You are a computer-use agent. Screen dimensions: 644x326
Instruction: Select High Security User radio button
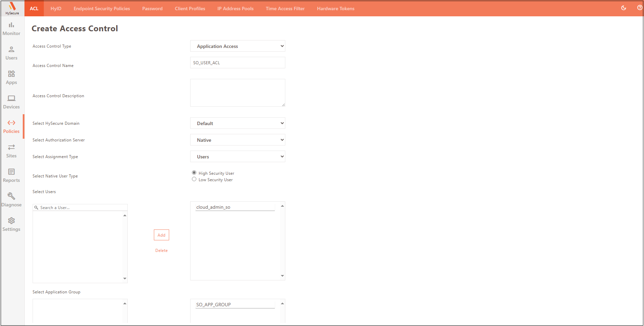[194, 173]
